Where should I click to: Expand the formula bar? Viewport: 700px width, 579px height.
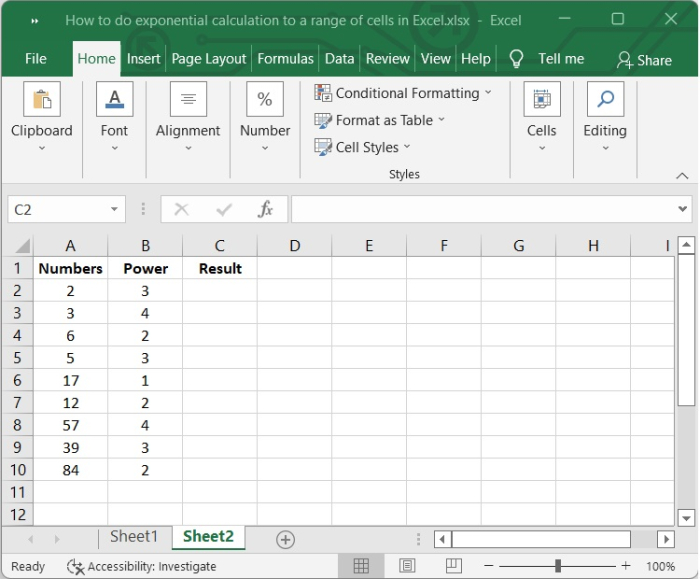[x=684, y=209]
